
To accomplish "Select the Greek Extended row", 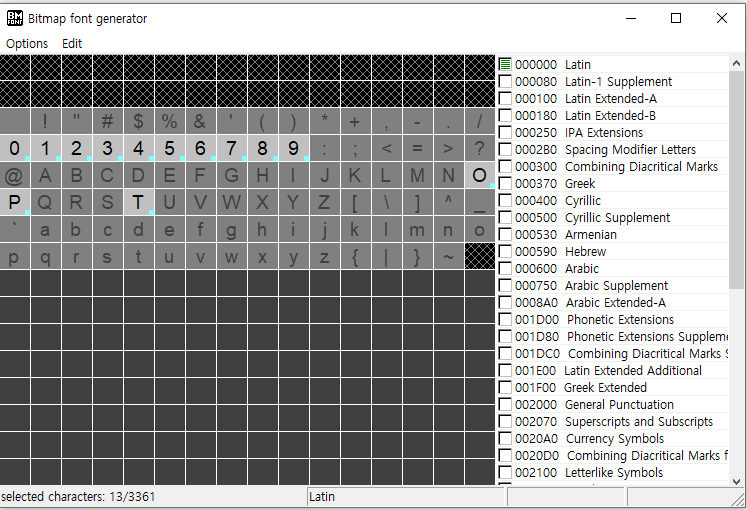I will (613, 388).
